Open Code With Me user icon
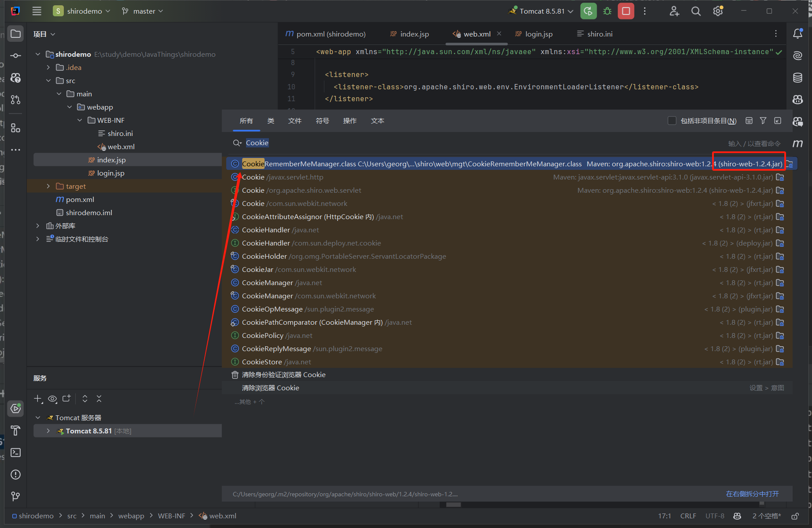The image size is (812, 528). [x=674, y=11]
